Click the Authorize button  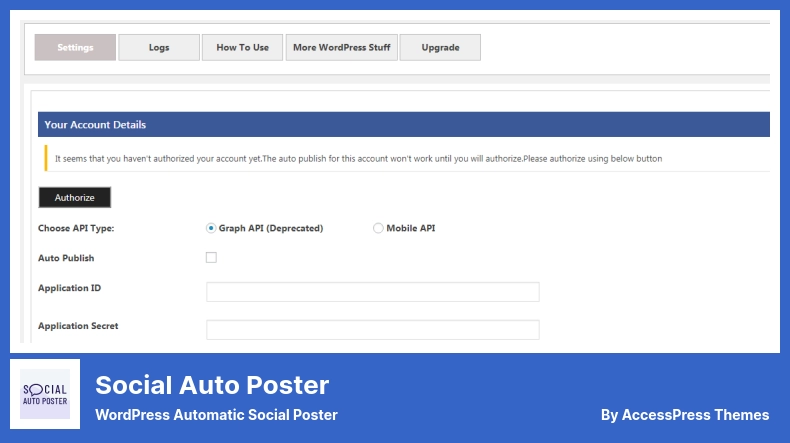point(75,198)
